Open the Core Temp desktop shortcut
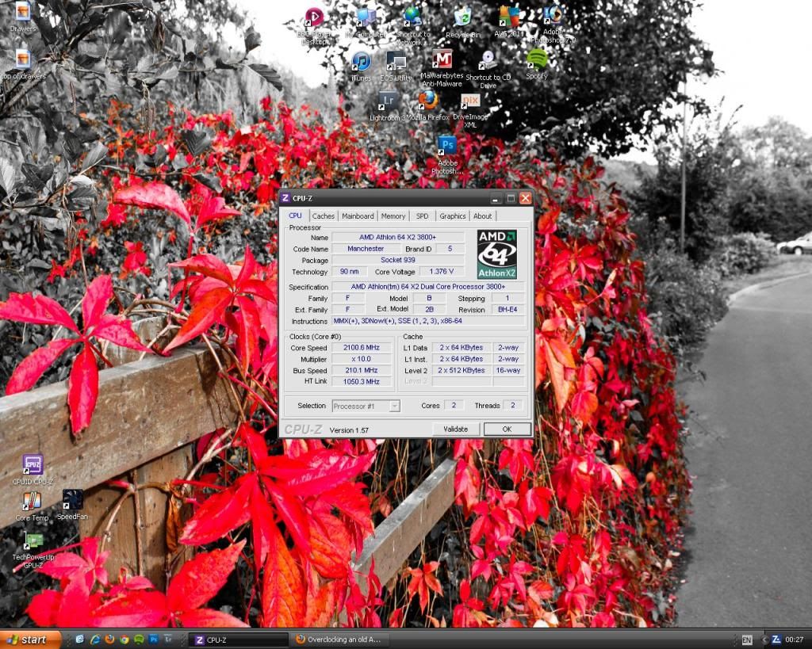Image resolution: width=812 pixels, height=649 pixels. click(x=32, y=501)
